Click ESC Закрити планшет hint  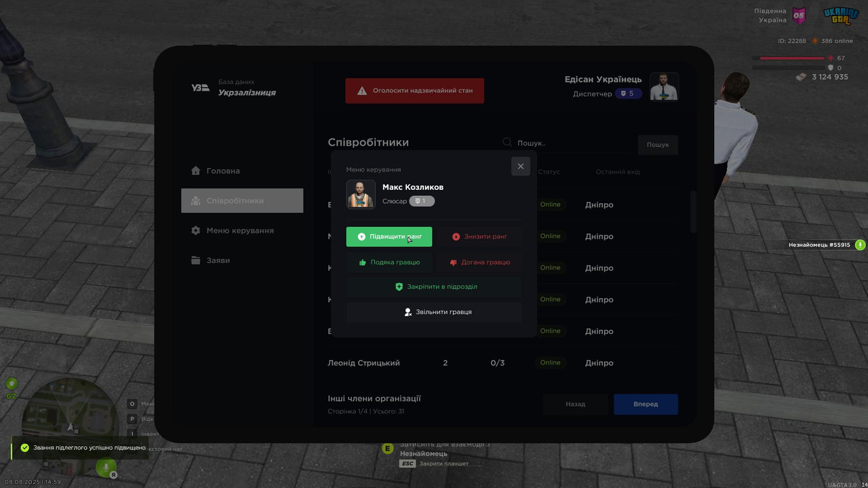coord(434,464)
